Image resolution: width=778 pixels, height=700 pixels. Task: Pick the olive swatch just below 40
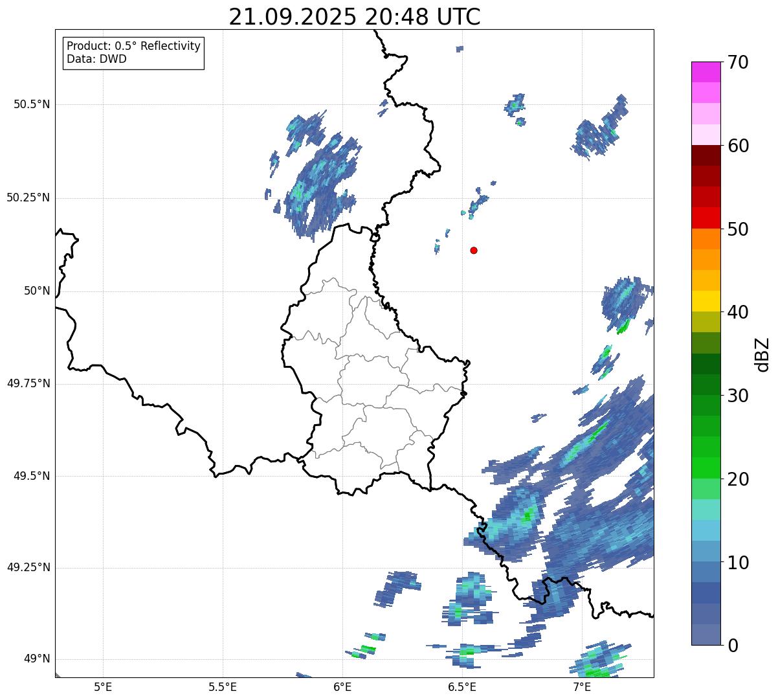(x=706, y=322)
